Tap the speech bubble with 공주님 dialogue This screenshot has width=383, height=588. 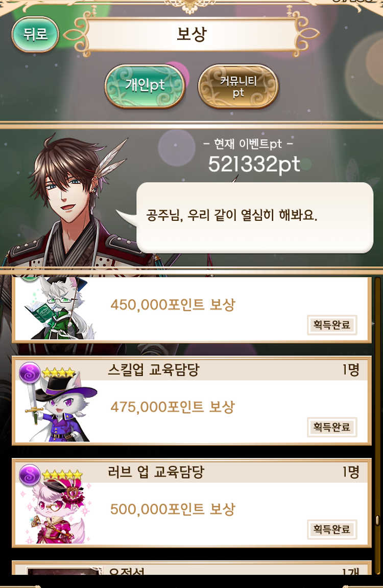pyautogui.click(x=255, y=217)
